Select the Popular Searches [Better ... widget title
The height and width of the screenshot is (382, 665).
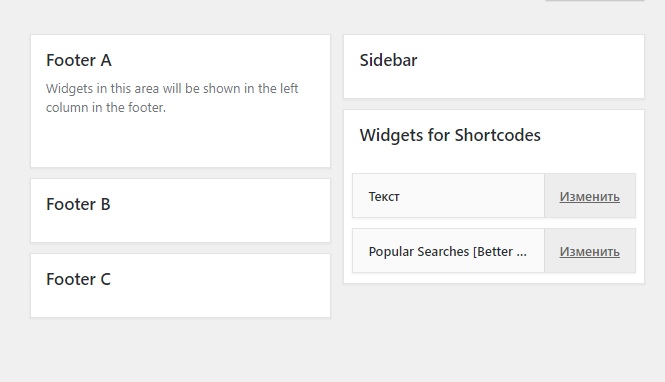coord(447,251)
